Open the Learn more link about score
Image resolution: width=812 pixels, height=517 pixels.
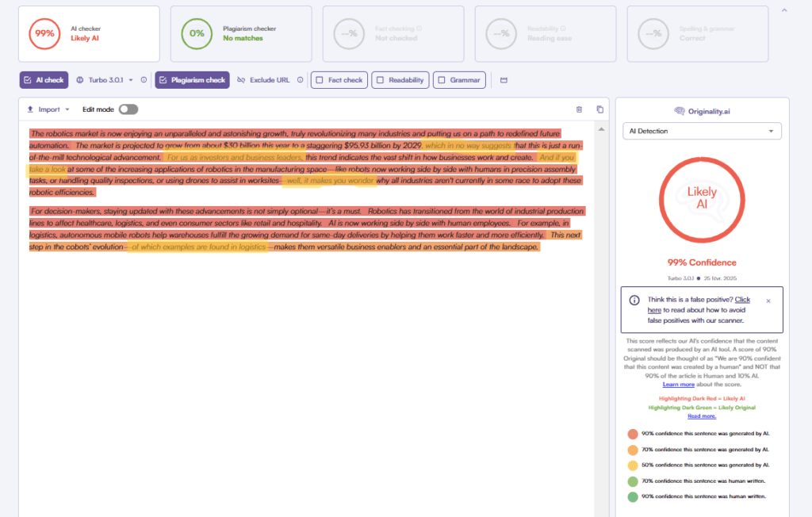[x=678, y=384]
